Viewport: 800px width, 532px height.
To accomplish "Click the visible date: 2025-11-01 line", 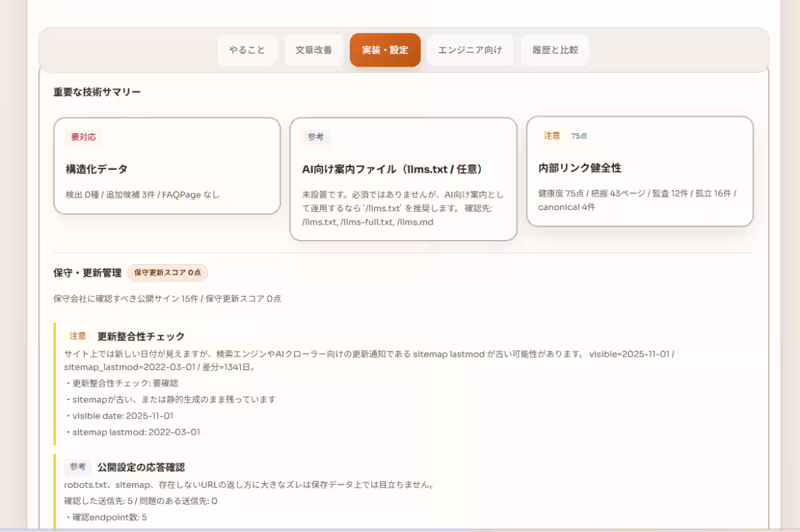I will tap(119, 415).
